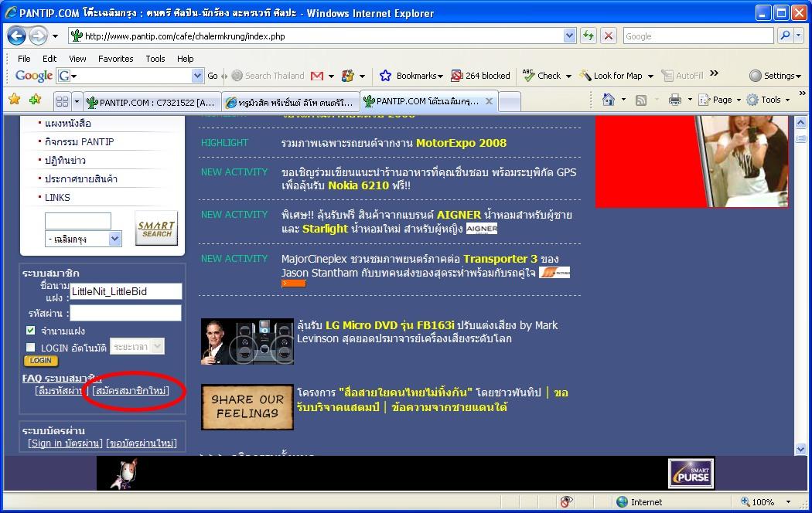The image size is (812, 513).
Task: Click the SMART PURSE logo
Action: pyautogui.click(x=691, y=473)
